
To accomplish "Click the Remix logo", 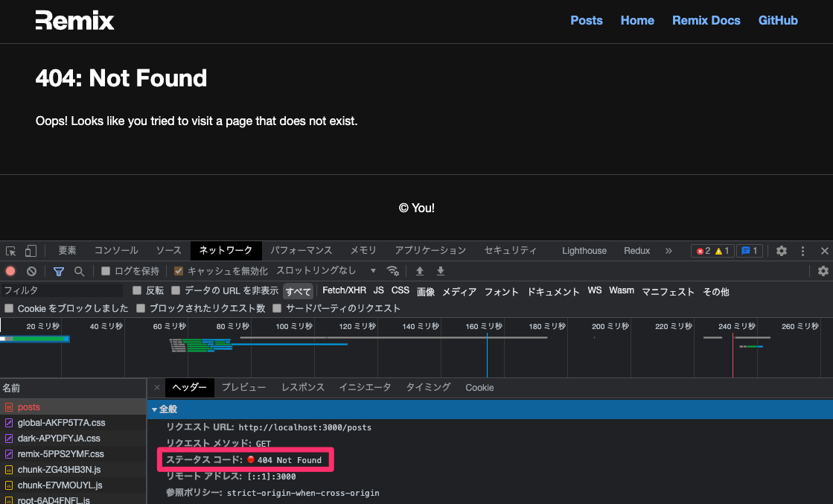I will tap(75, 20).
